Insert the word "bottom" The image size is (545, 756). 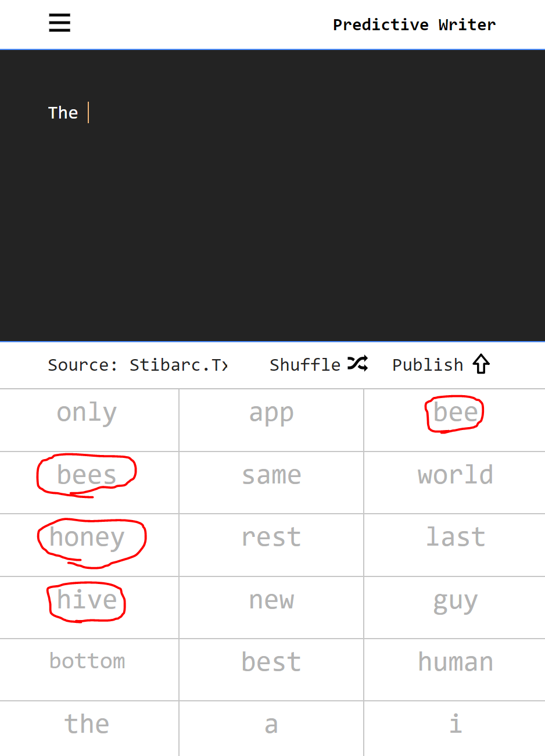[87, 662]
